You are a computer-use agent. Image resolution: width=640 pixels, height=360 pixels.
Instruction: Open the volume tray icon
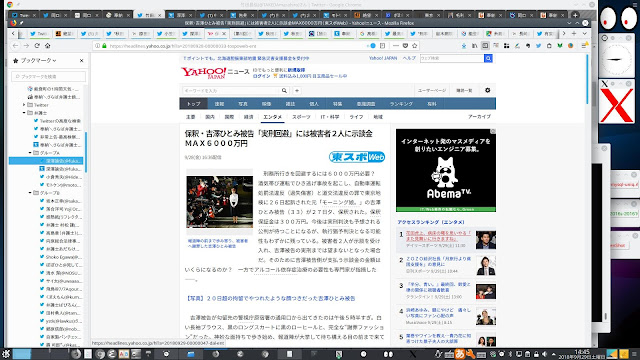(544, 354)
